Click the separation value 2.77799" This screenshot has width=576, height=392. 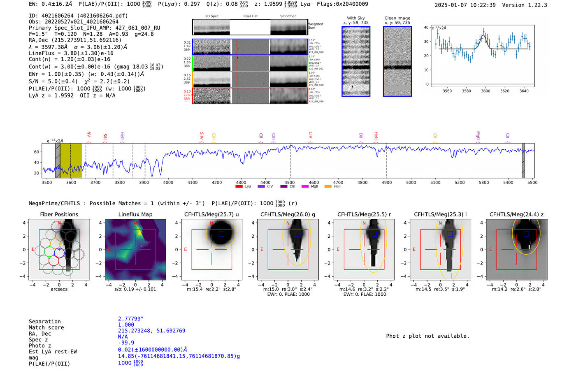(x=131, y=319)
